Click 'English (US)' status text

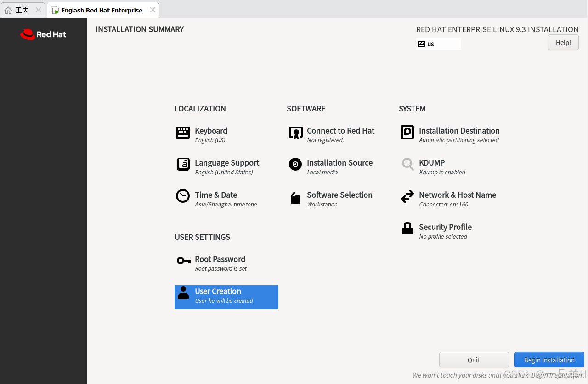(x=210, y=140)
